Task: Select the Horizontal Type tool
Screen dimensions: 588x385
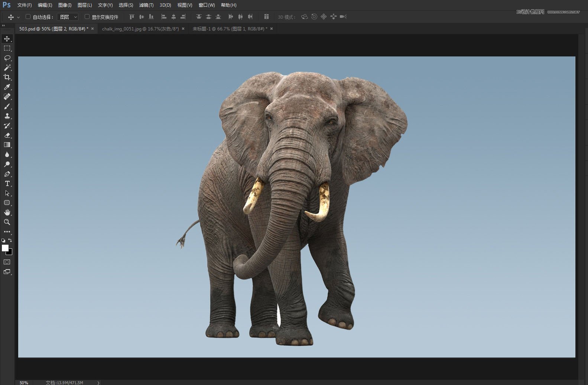Action: tap(7, 183)
